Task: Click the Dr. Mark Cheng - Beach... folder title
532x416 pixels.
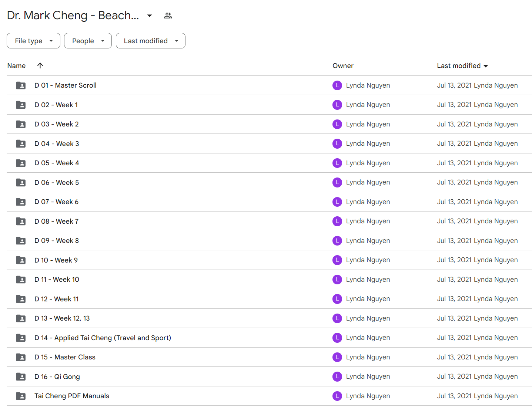Action: coord(73,16)
